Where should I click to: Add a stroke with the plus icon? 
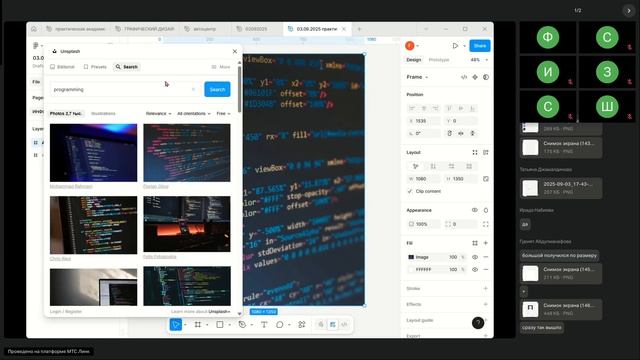point(486,289)
